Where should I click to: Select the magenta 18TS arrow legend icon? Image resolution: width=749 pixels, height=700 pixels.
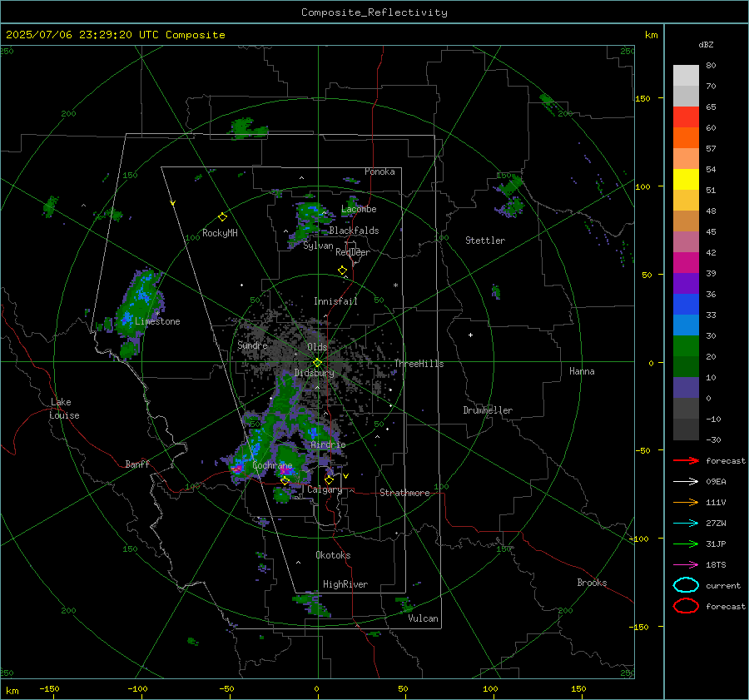pyautogui.click(x=686, y=565)
